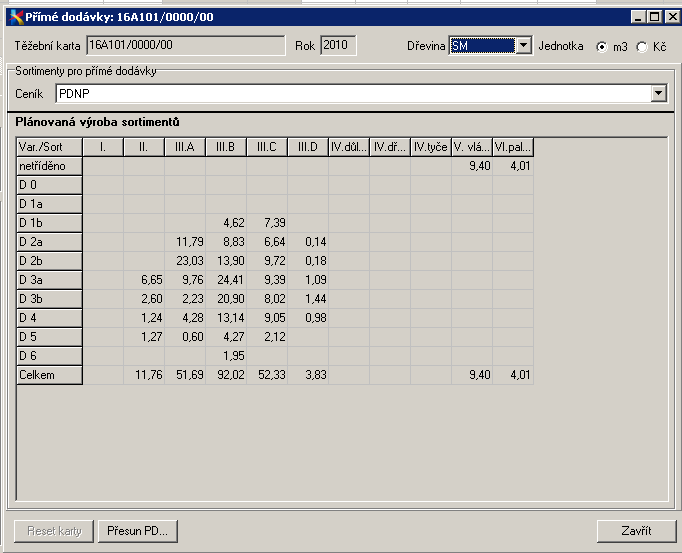Click total 92,02 in Celkem row
Screen dimensions: 682x553
pos(226,375)
